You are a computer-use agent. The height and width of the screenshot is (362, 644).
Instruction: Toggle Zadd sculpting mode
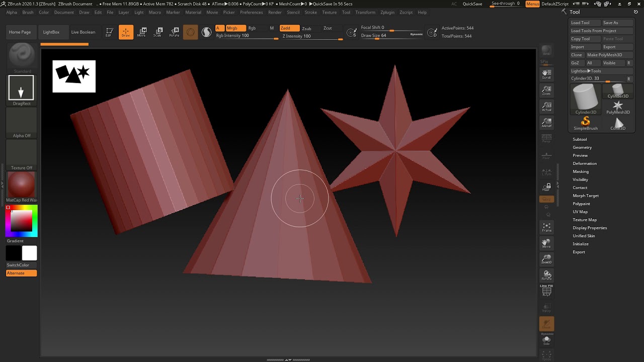tap(288, 28)
